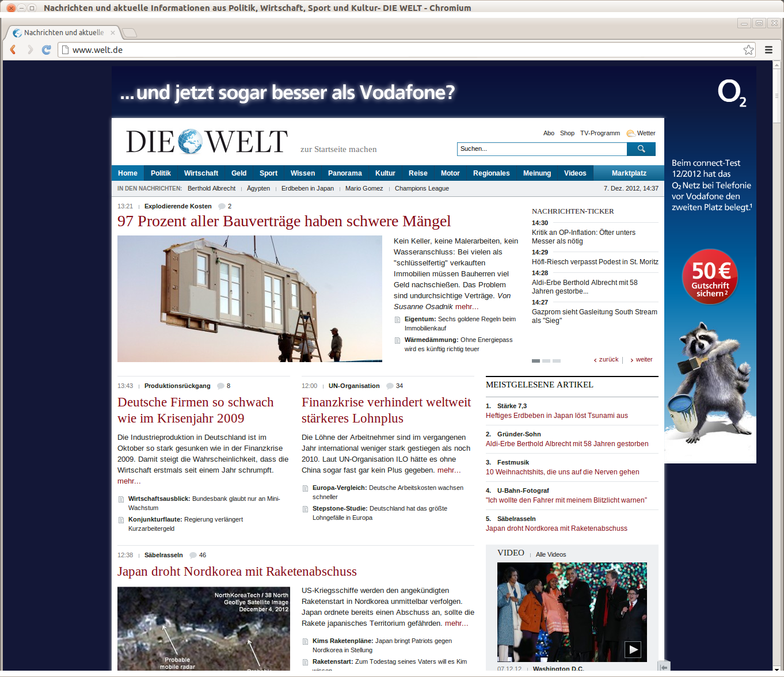
Task: Click the Höfl-Riesch ticker item
Action: click(595, 262)
